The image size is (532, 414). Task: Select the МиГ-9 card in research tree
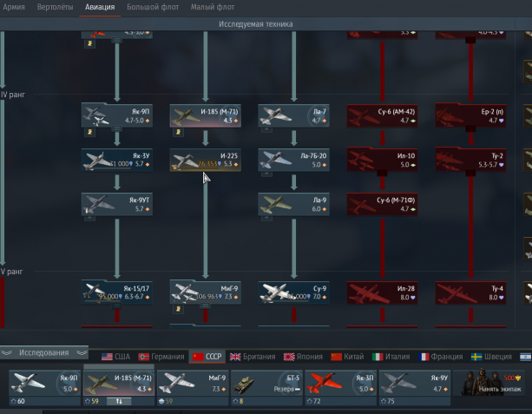click(x=206, y=292)
